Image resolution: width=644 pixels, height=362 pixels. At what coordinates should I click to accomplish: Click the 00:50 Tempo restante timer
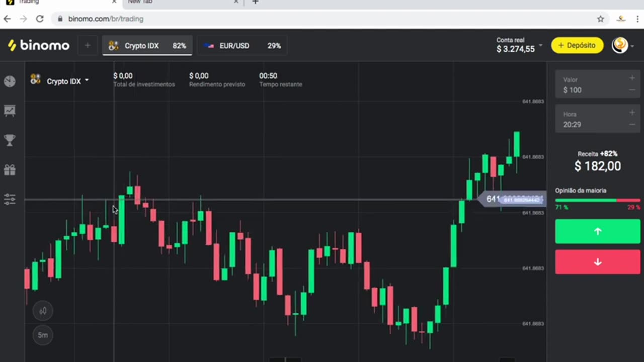[x=268, y=76]
